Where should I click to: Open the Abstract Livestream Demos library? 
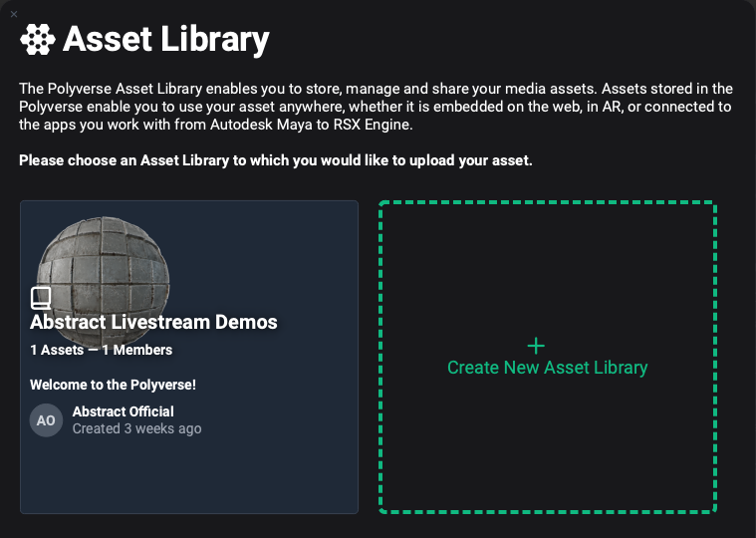pyautogui.click(x=189, y=357)
